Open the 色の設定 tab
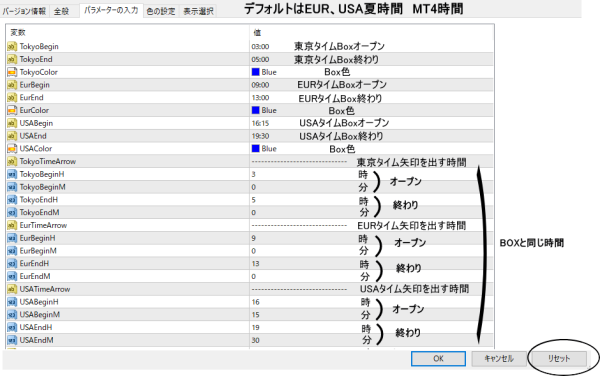 [x=161, y=11]
